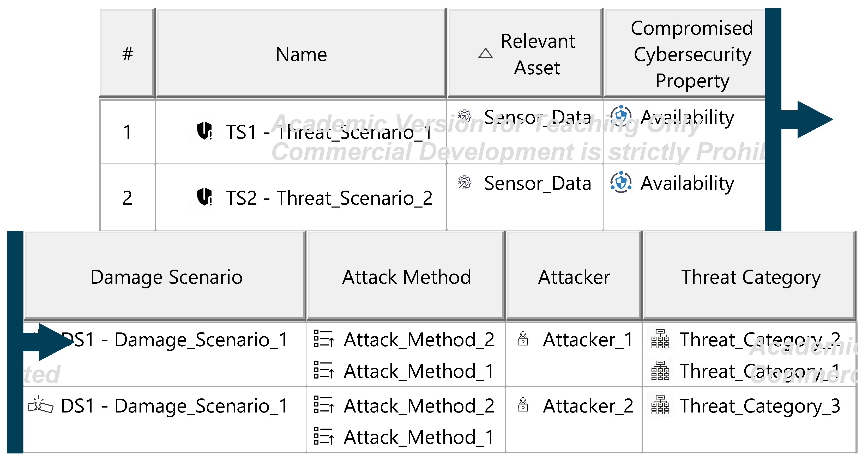Select the Damage Scenario column header
Viewport: 868px width, 461px height.
(166, 277)
